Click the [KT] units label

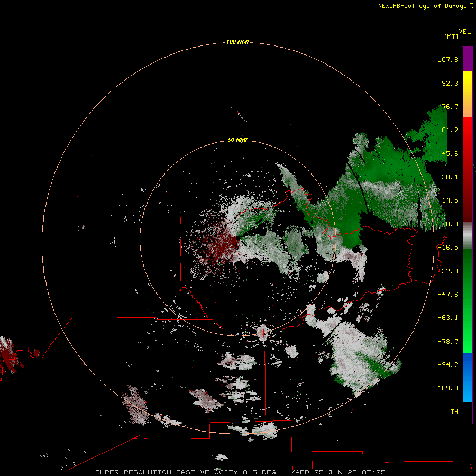[x=451, y=36]
